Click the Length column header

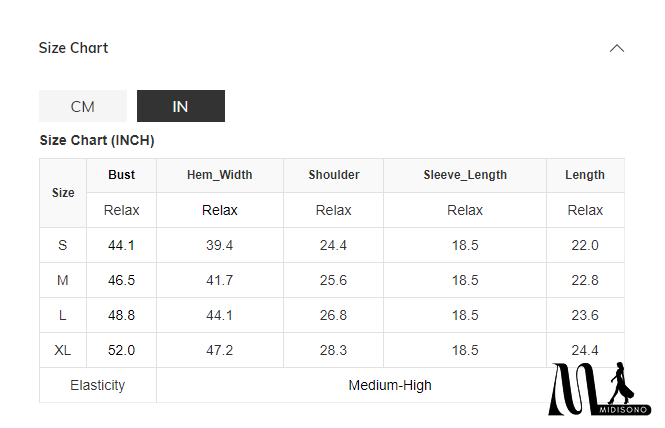(x=585, y=175)
